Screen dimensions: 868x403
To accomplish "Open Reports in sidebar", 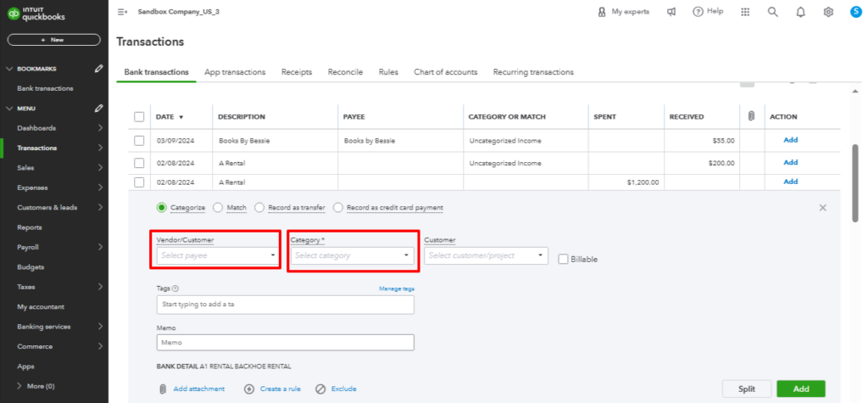I will [x=30, y=227].
